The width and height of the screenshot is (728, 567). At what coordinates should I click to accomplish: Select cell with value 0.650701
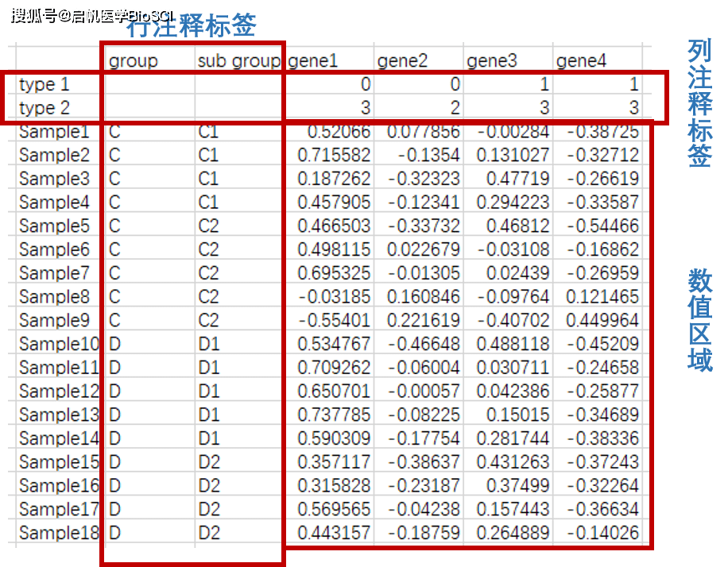pos(335,391)
